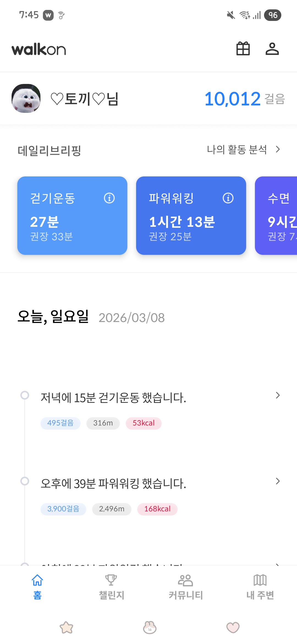Viewport: 297px width, 644px height.
Task: Tap the rabbit face icon at the bottom
Action: [x=150, y=628]
